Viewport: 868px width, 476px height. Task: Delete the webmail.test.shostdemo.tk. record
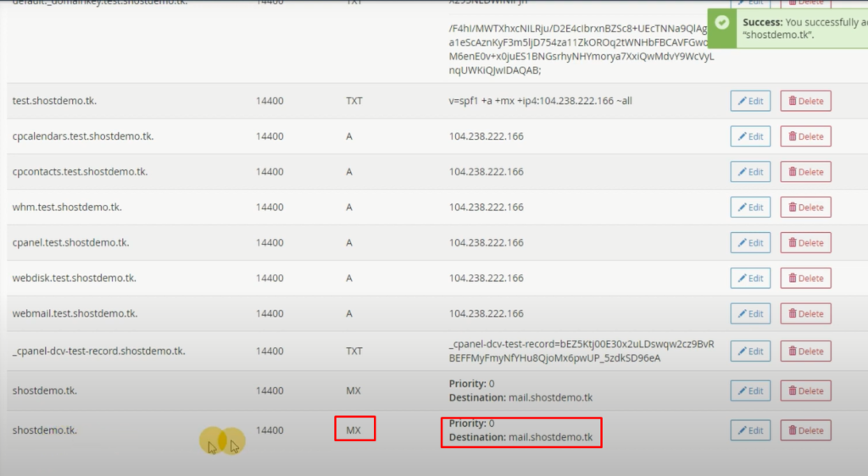805,313
